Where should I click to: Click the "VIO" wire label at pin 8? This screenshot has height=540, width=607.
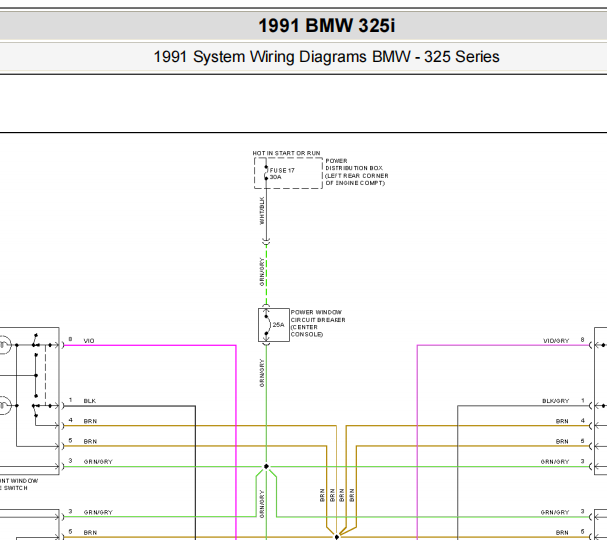(89, 341)
